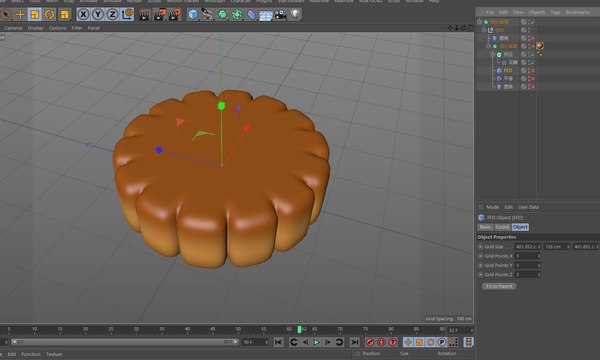Go to end of animation
The height and width of the screenshot is (360, 600).
(x=355, y=342)
